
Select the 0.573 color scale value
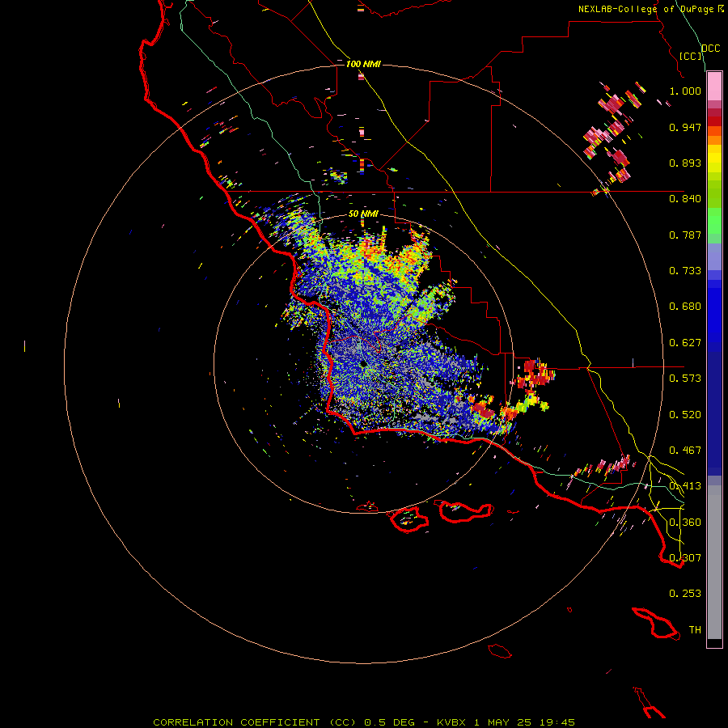coord(685,379)
